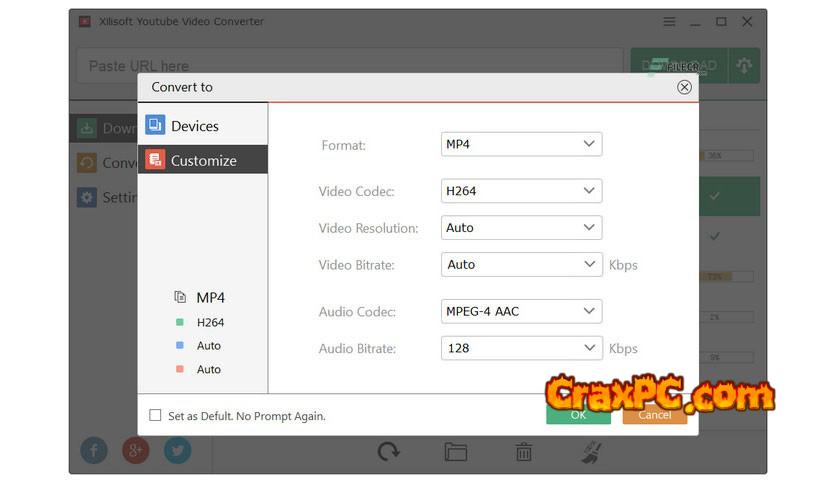Screen dimensions: 836x484
Task: Click the trash delete icon
Action: [x=523, y=452]
